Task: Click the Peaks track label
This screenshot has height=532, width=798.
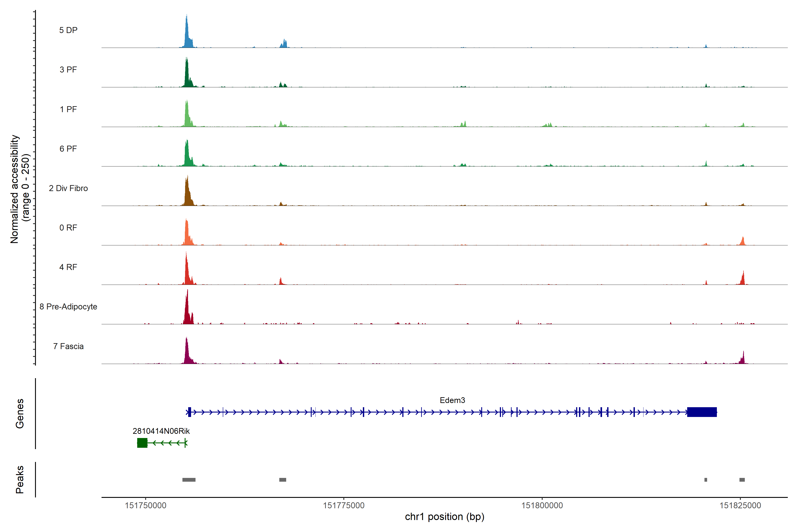Action: click(x=20, y=479)
